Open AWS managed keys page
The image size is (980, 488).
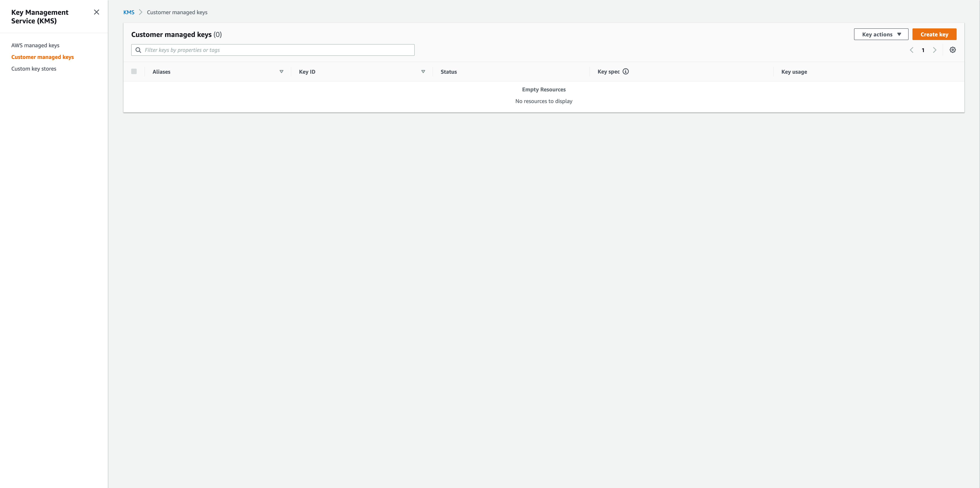(35, 45)
